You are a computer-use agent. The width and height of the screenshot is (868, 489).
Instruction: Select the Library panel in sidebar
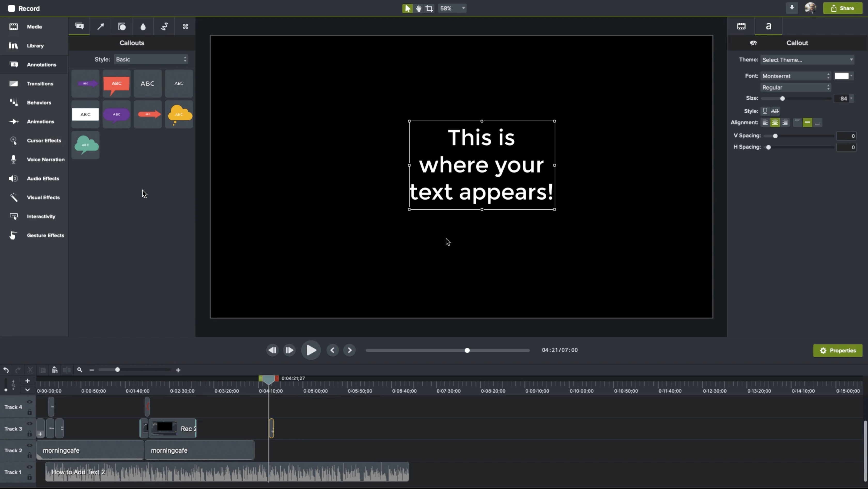coord(34,45)
